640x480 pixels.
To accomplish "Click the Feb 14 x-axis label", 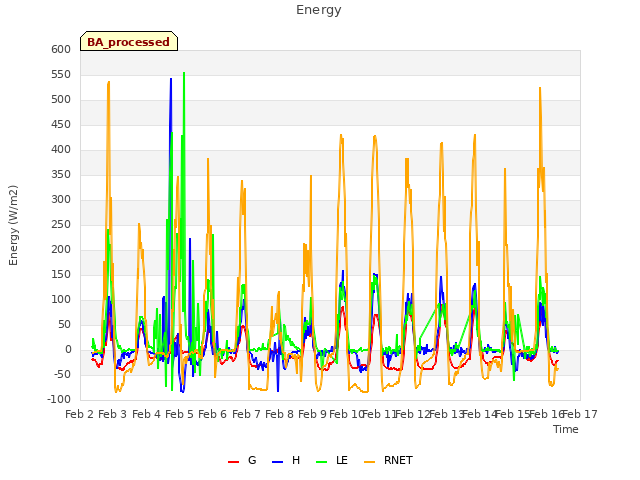I will coord(479,414).
